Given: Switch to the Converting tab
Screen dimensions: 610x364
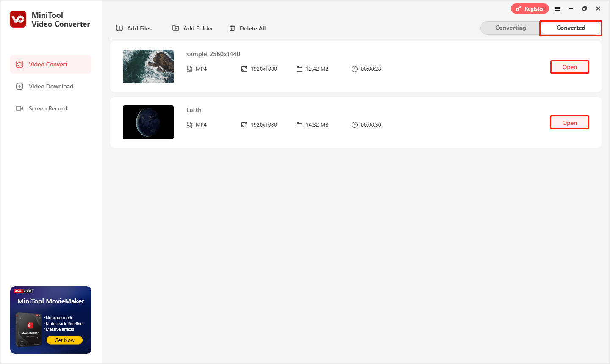Looking at the screenshot, I should click(511, 28).
